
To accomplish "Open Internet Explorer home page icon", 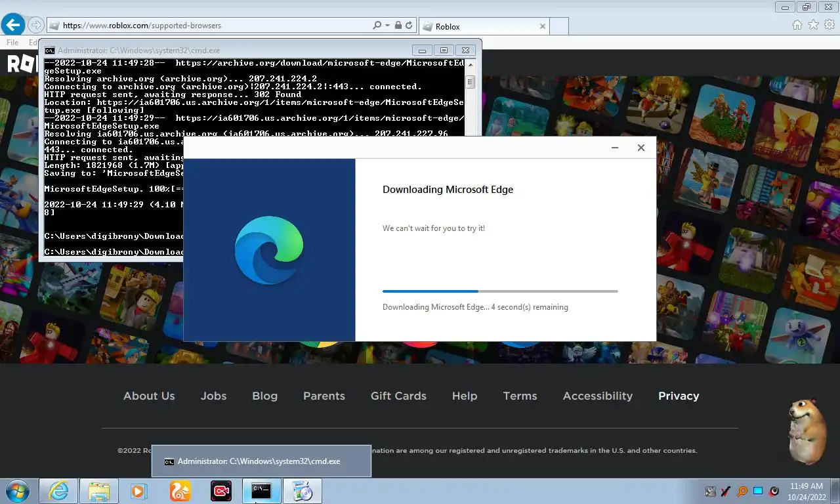I will (797, 25).
